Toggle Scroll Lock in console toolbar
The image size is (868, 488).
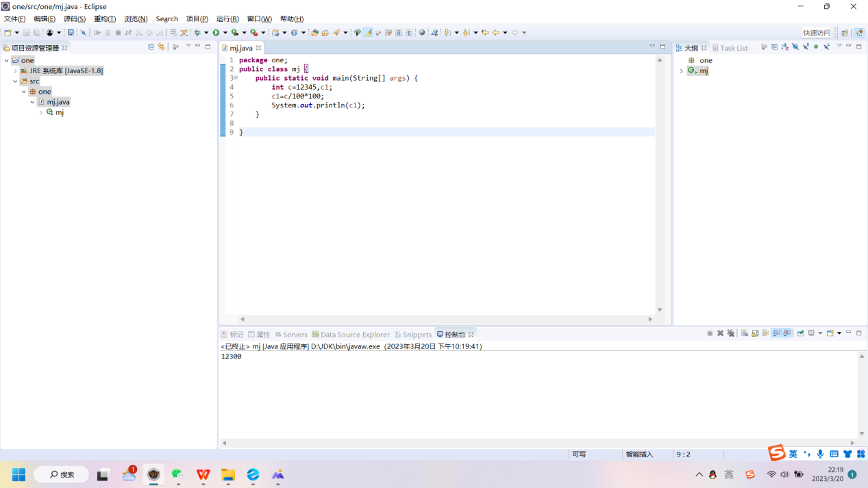pyautogui.click(x=755, y=333)
